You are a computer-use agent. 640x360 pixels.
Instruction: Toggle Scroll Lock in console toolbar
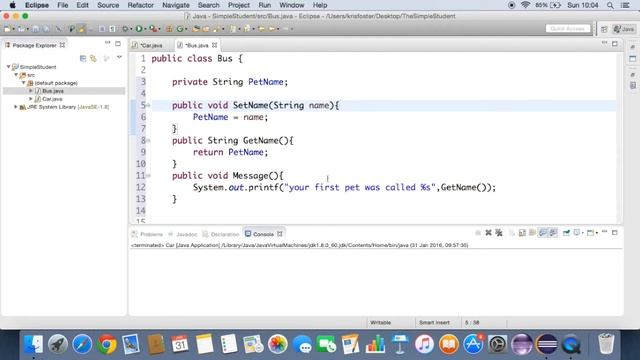[x=522, y=233]
